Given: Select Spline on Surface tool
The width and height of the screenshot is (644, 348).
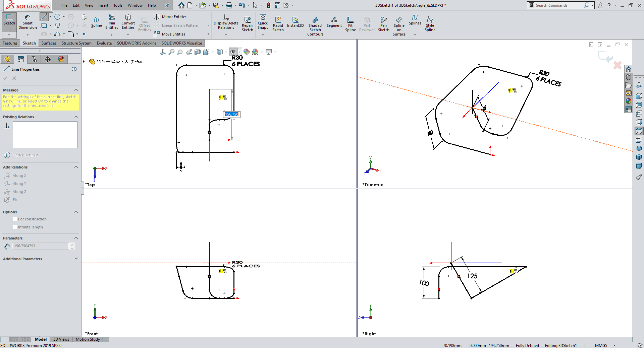Looking at the screenshot, I should [x=399, y=26].
